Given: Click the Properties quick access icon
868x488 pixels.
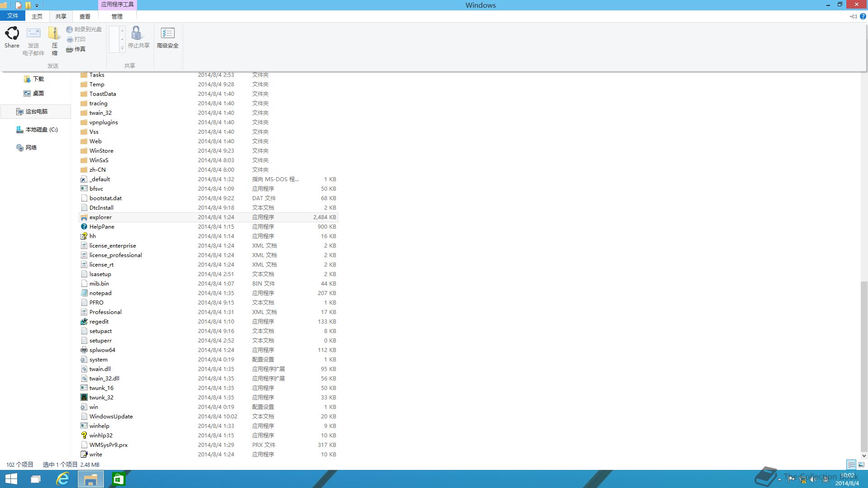Looking at the screenshot, I should (19, 5).
